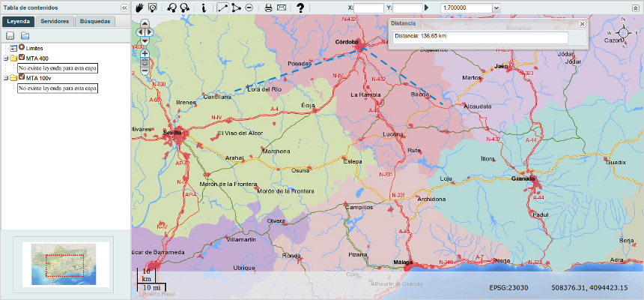Select the hand pan tool
The height and width of the screenshot is (300, 644).
(139, 7)
